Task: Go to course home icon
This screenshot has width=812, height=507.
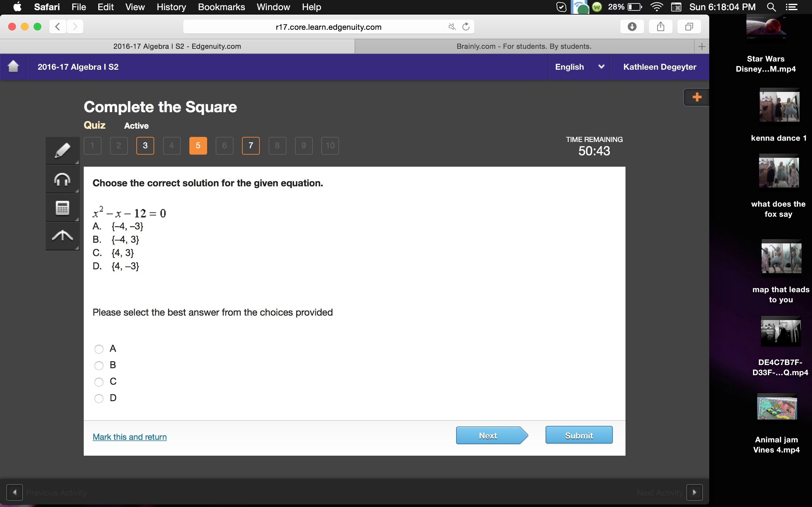Action: 13,67
